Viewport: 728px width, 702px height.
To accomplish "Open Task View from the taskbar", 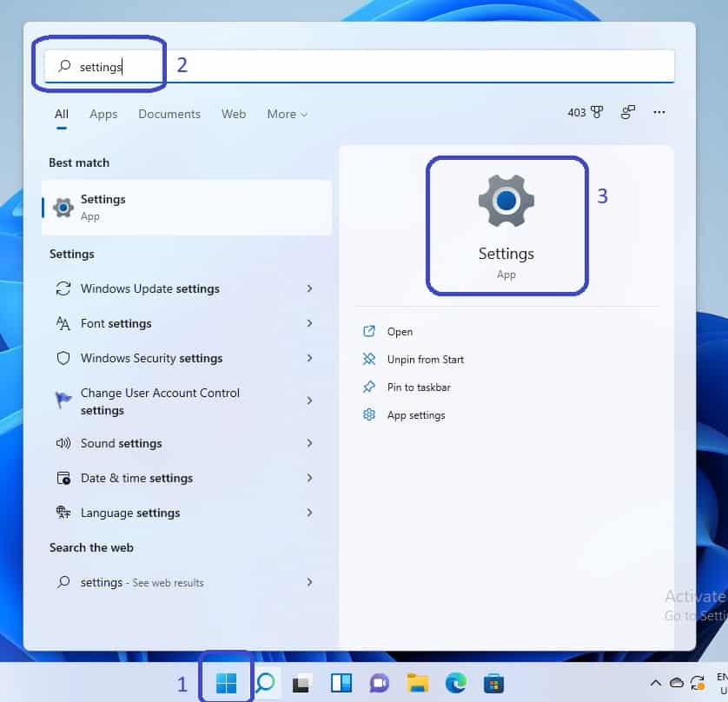I will pos(301,684).
